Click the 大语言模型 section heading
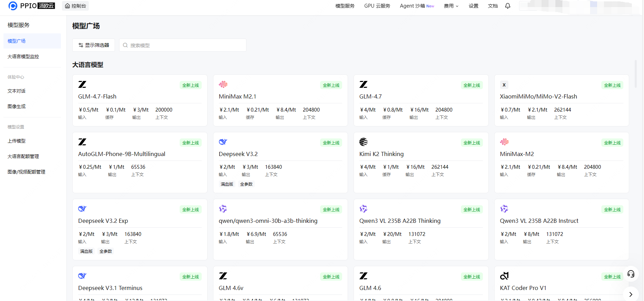The height and width of the screenshot is (301, 644). [x=88, y=65]
